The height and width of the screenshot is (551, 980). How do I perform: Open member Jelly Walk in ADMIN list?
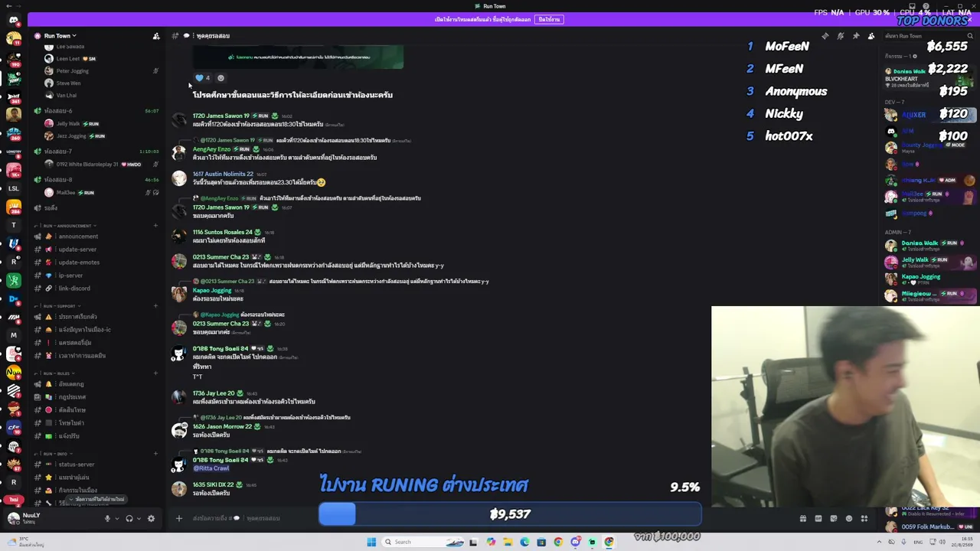click(930, 262)
